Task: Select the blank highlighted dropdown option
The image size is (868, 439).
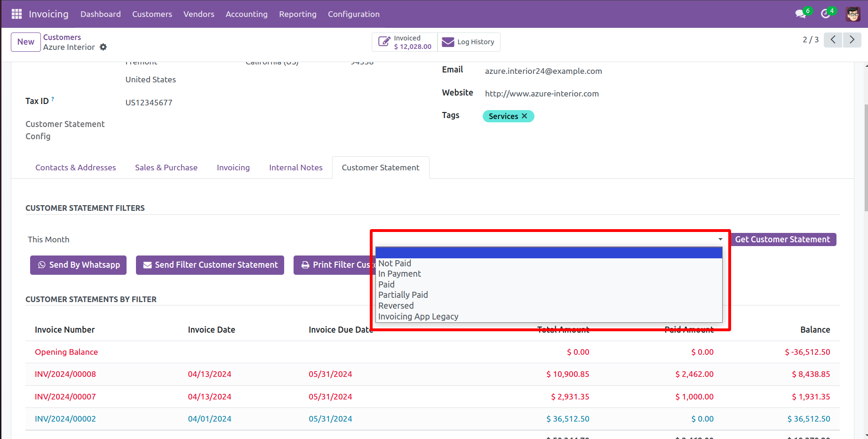Action: click(x=549, y=253)
